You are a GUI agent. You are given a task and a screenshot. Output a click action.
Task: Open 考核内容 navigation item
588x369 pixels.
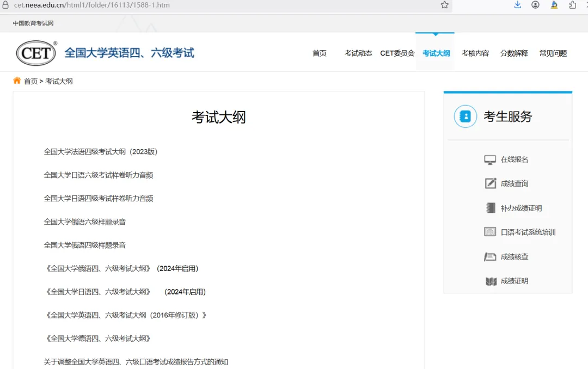(475, 53)
